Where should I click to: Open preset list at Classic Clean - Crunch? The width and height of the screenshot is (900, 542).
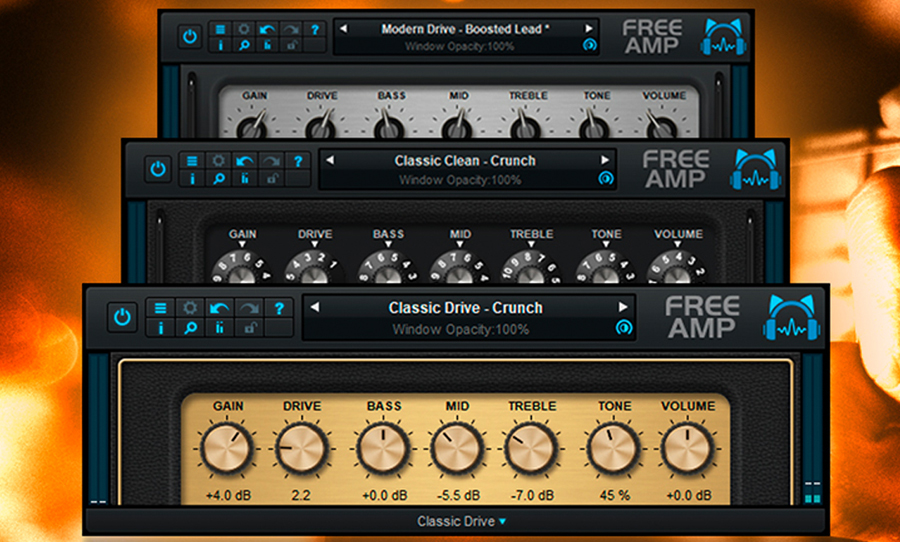(x=464, y=160)
